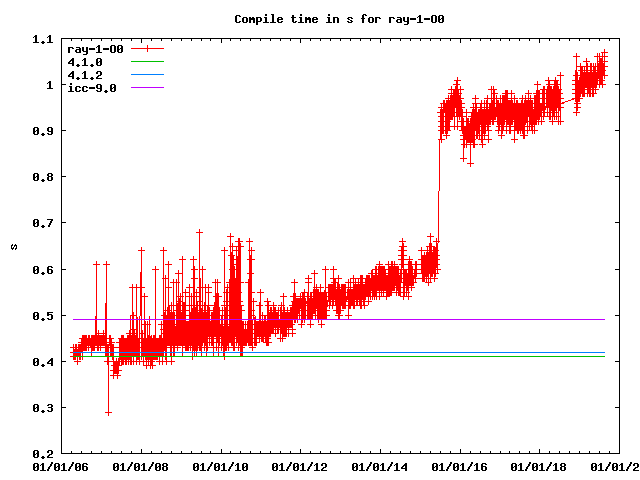
Task: Click the 01/01/14 x-axis date label
Action: (x=380, y=467)
